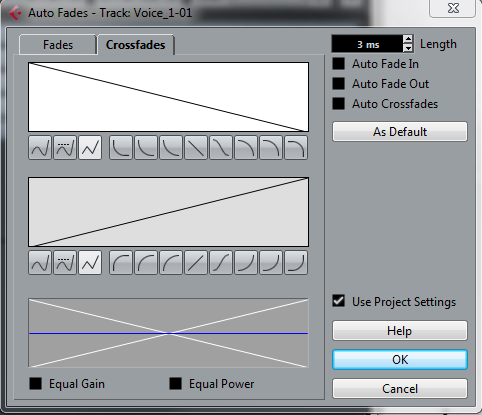The width and height of the screenshot is (482, 415).
Task: Select spline interpolation for the fade-in curve
Action: pyautogui.click(x=40, y=263)
